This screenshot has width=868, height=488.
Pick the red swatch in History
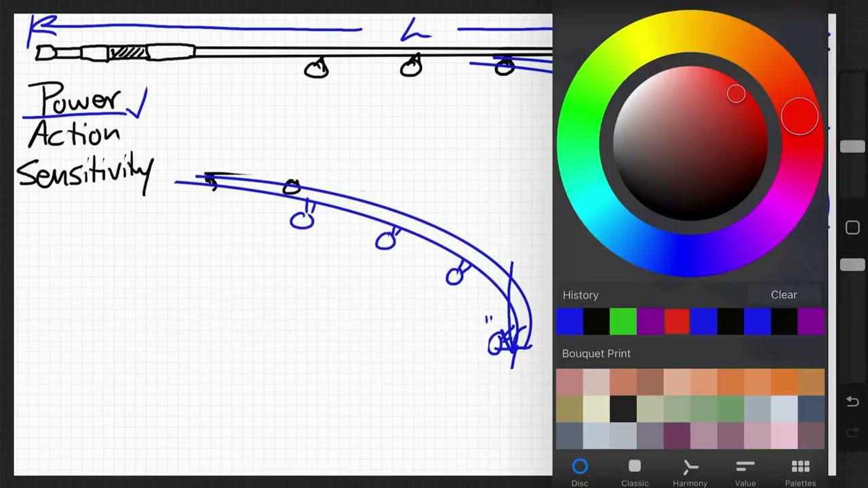pos(677,321)
